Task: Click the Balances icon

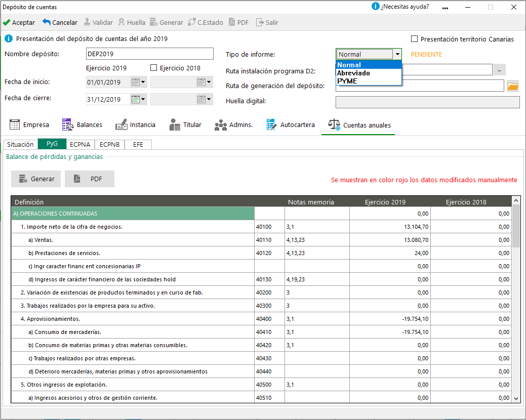Action: click(68, 124)
